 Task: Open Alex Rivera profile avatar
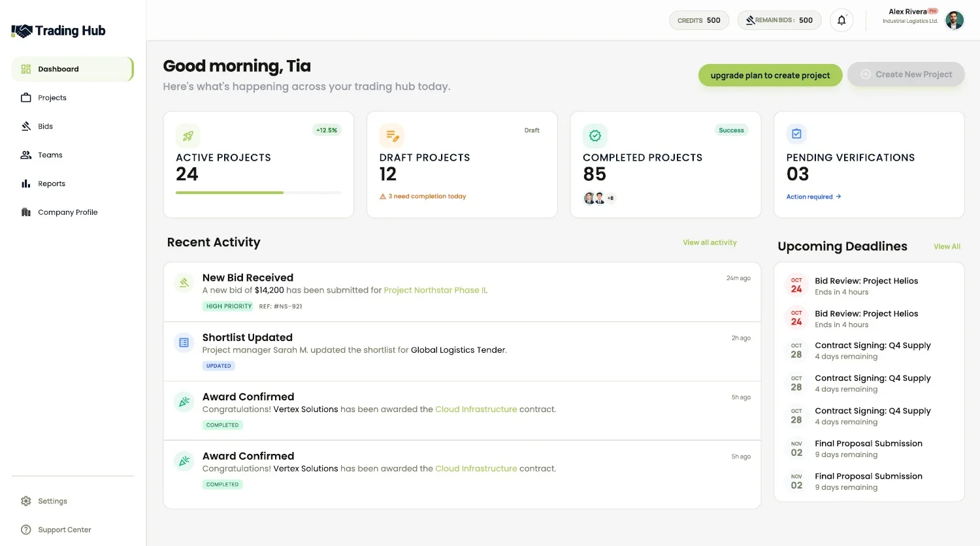click(x=955, y=20)
